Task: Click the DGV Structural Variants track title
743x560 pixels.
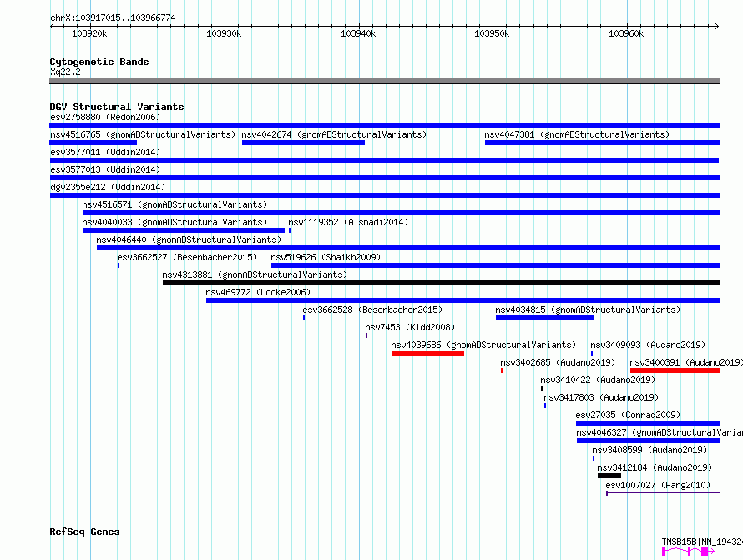Action: click(117, 107)
